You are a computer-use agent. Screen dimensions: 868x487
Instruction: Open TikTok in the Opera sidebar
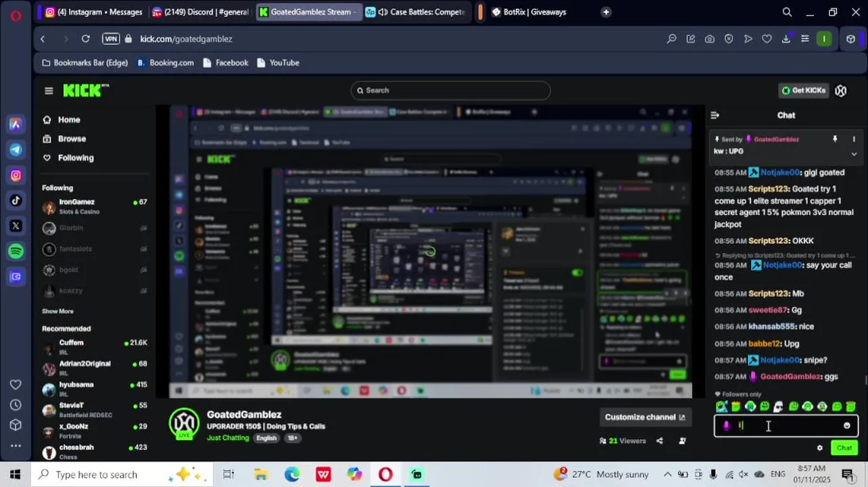point(16,200)
